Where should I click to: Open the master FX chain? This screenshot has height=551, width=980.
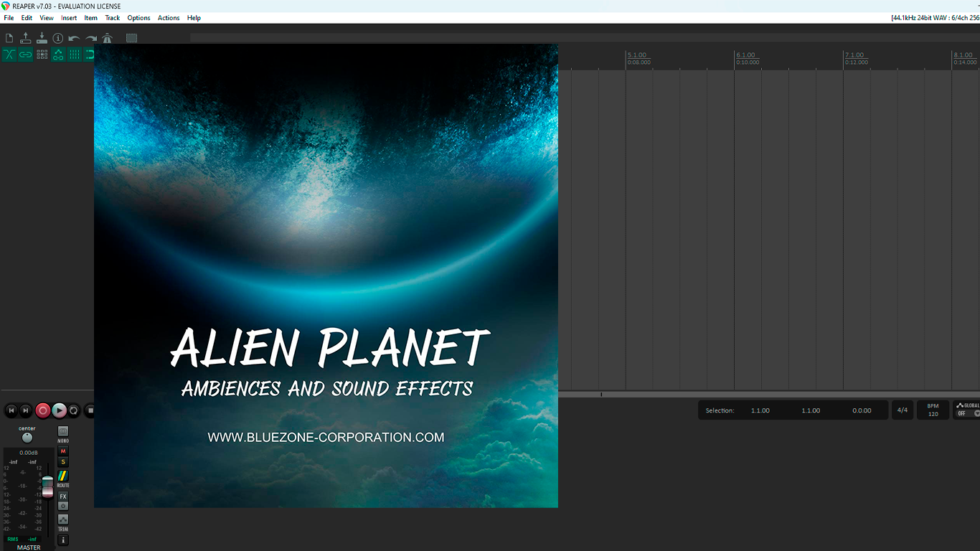pos(63,496)
